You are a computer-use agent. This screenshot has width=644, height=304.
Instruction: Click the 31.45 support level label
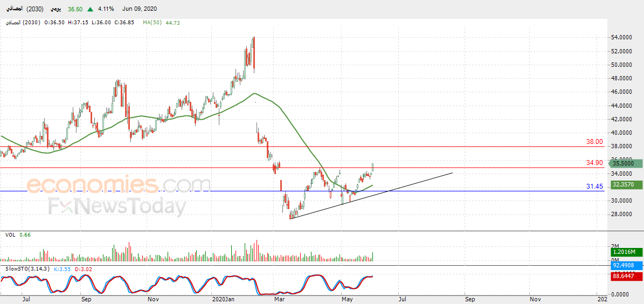point(594,186)
